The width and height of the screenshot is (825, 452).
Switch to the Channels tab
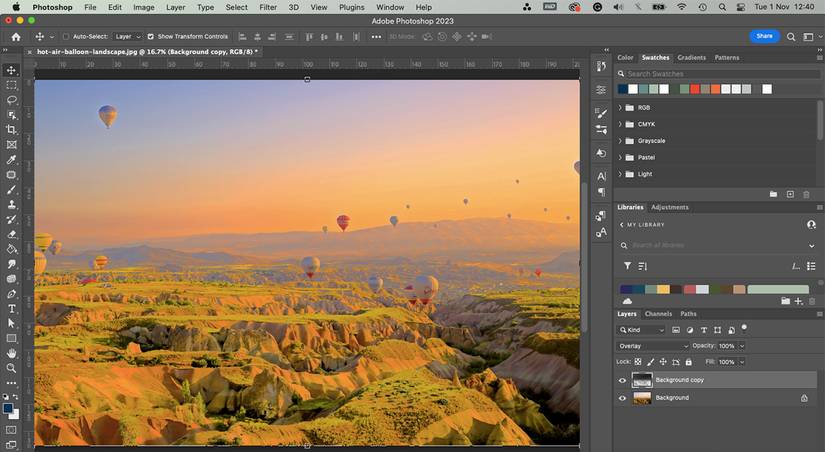point(658,314)
